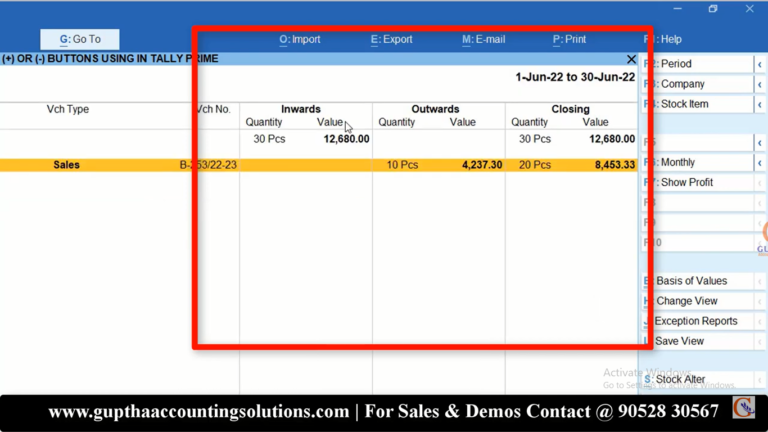The height and width of the screenshot is (432, 768).
Task: Click the Save View option
Action: 697,341
